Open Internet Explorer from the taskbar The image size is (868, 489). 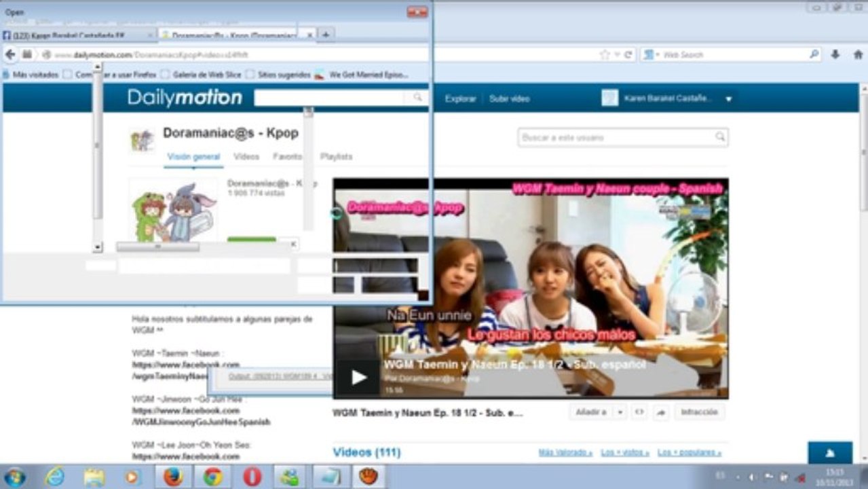tap(54, 477)
